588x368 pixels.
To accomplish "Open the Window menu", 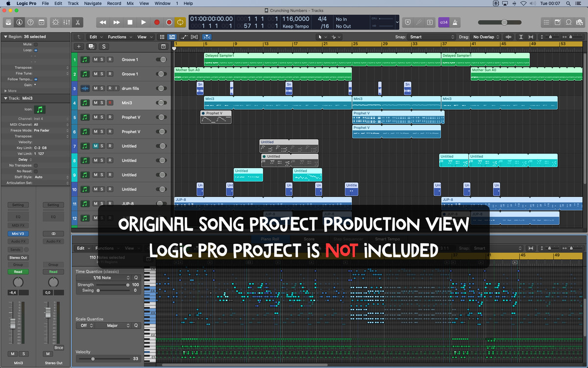I will point(163,3).
